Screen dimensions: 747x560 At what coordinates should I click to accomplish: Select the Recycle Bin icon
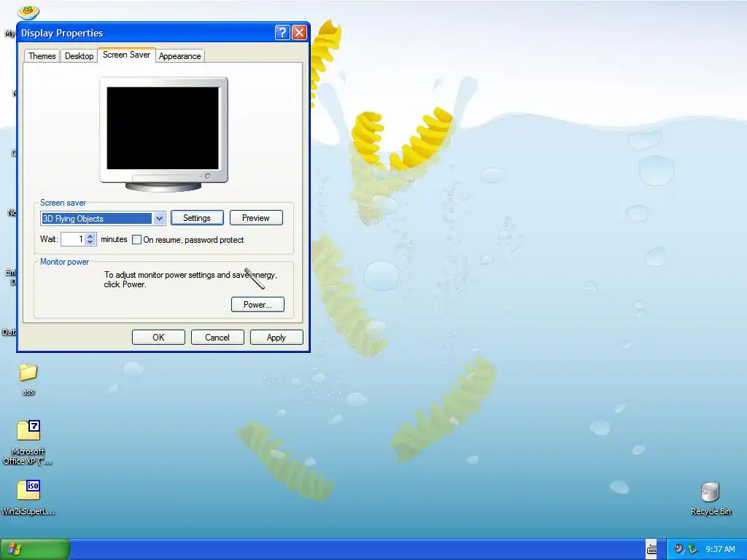[x=711, y=498]
